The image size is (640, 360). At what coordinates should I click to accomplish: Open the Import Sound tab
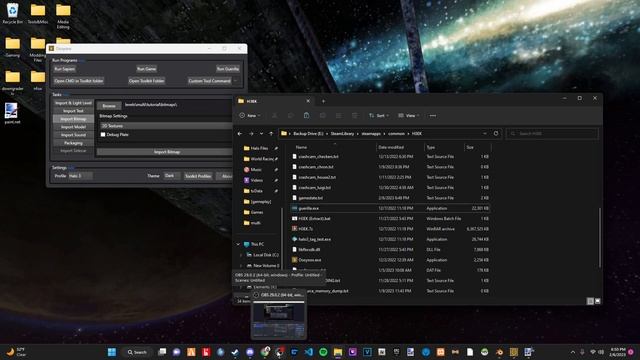(x=73, y=135)
